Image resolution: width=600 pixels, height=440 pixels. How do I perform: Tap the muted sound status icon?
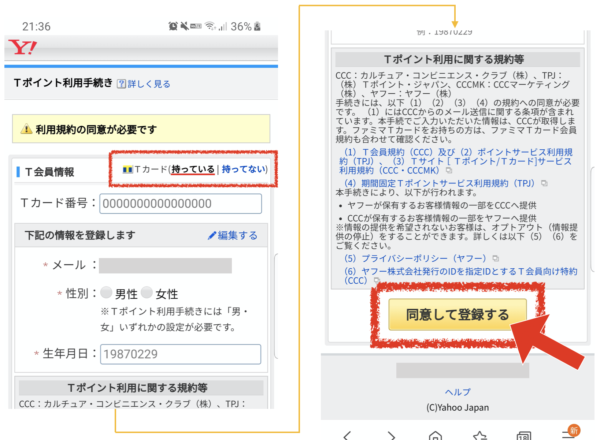pos(184,26)
